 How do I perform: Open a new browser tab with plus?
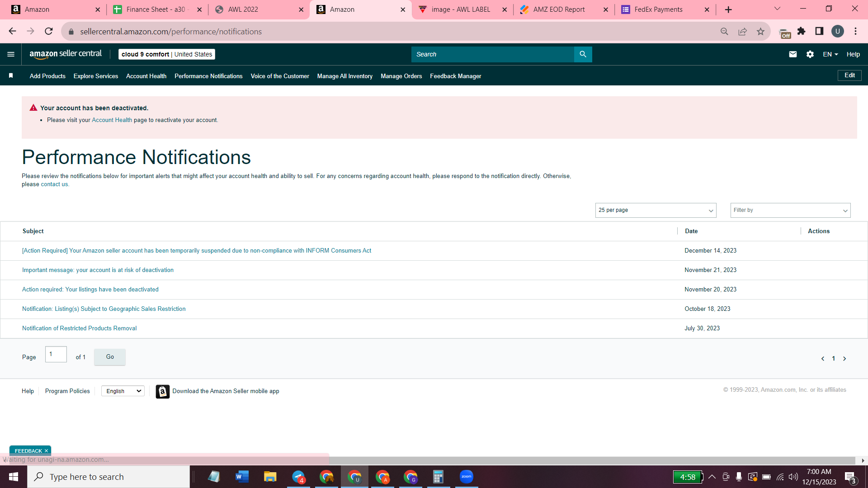click(x=728, y=9)
